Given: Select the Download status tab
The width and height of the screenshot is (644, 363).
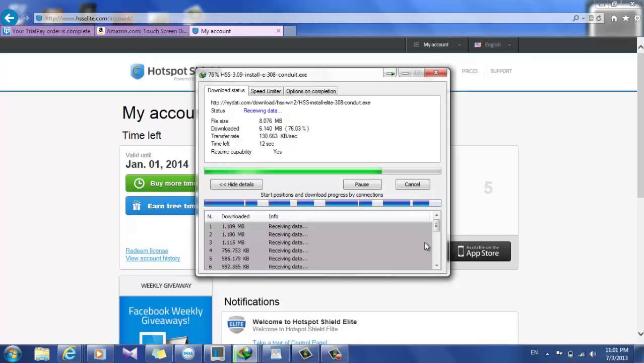Looking at the screenshot, I should [226, 91].
